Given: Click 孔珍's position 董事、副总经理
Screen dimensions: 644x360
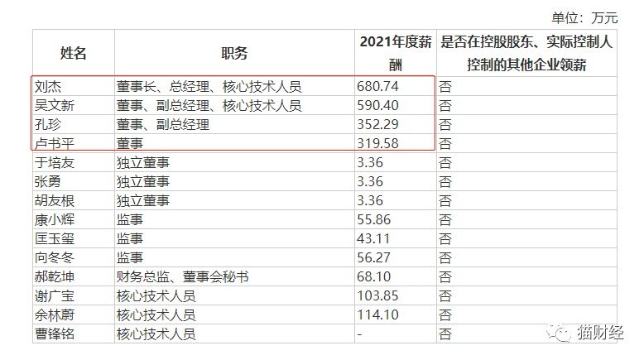Looking at the screenshot, I should 162,125.
